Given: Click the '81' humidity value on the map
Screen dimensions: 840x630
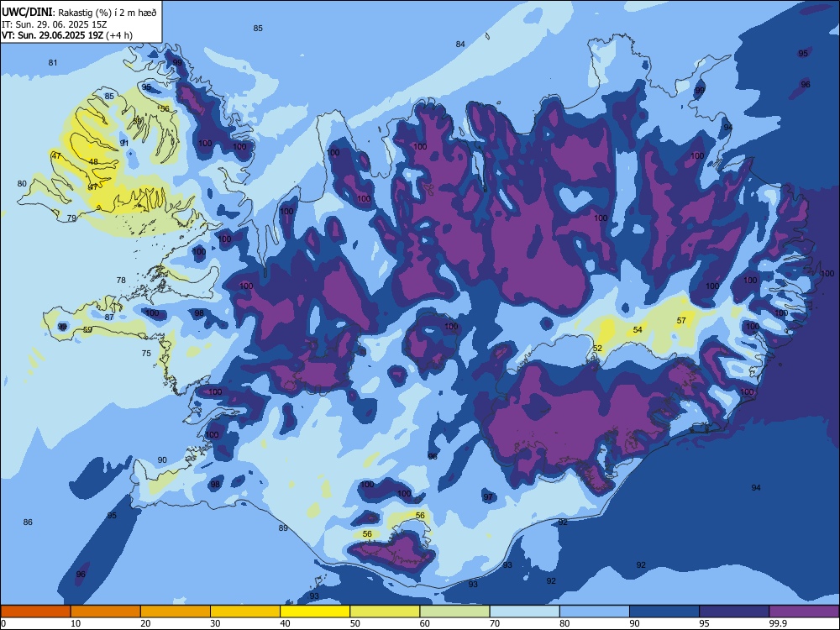Looking at the screenshot, I should 52,63.
